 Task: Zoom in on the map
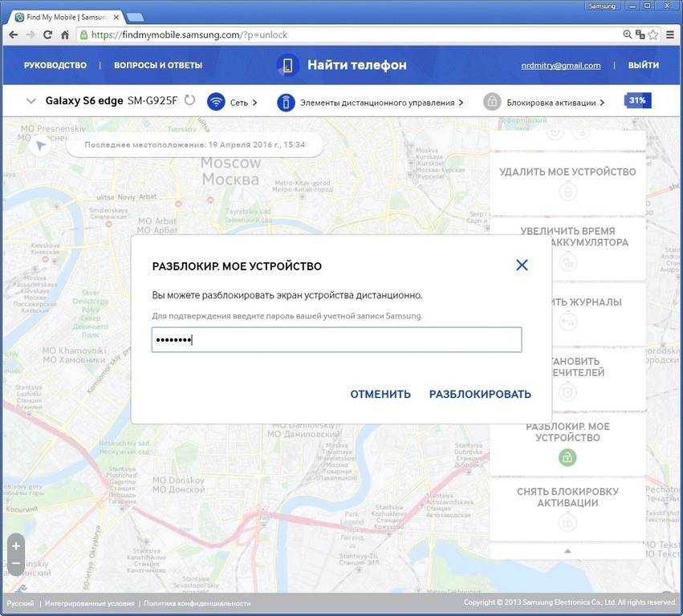[16, 545]
